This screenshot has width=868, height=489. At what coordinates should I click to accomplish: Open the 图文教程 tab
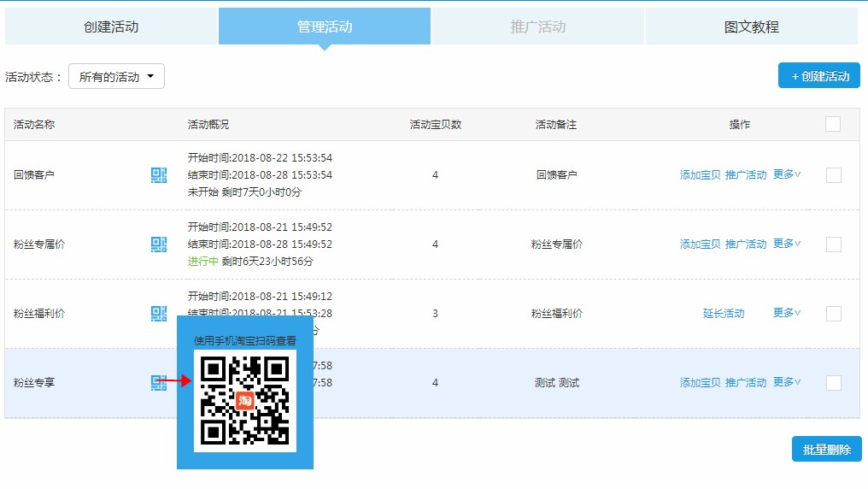(752, 27)
